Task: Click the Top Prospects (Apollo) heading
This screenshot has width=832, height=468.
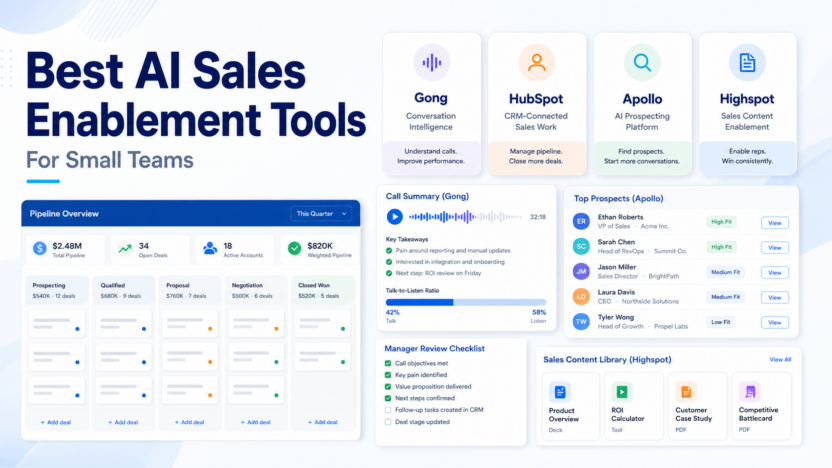Action: pyautogui.click(x=618, y=198)
